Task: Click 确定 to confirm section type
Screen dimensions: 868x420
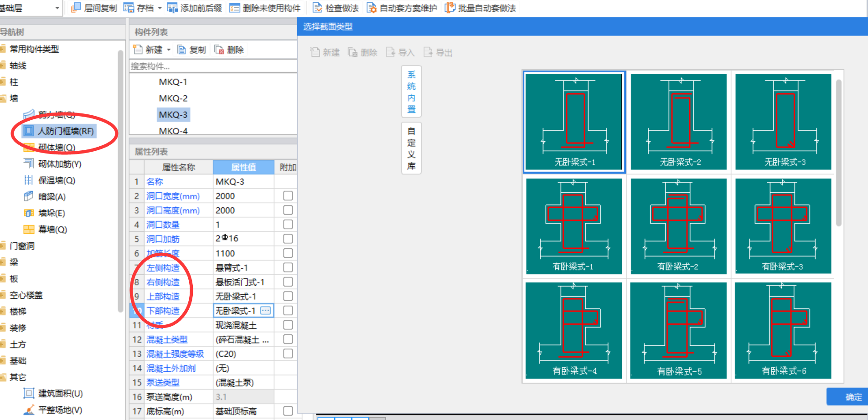Action: pos(848,397)
